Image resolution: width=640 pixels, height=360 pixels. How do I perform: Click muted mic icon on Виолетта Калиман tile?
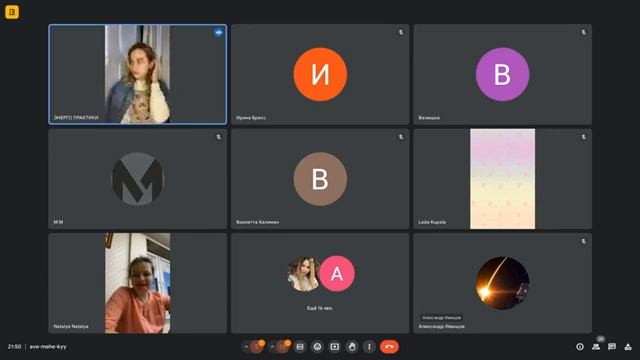[x=401, y=137]
